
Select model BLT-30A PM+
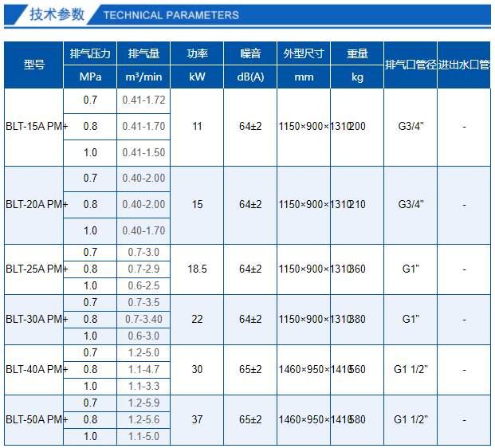(x=37, y=319)
